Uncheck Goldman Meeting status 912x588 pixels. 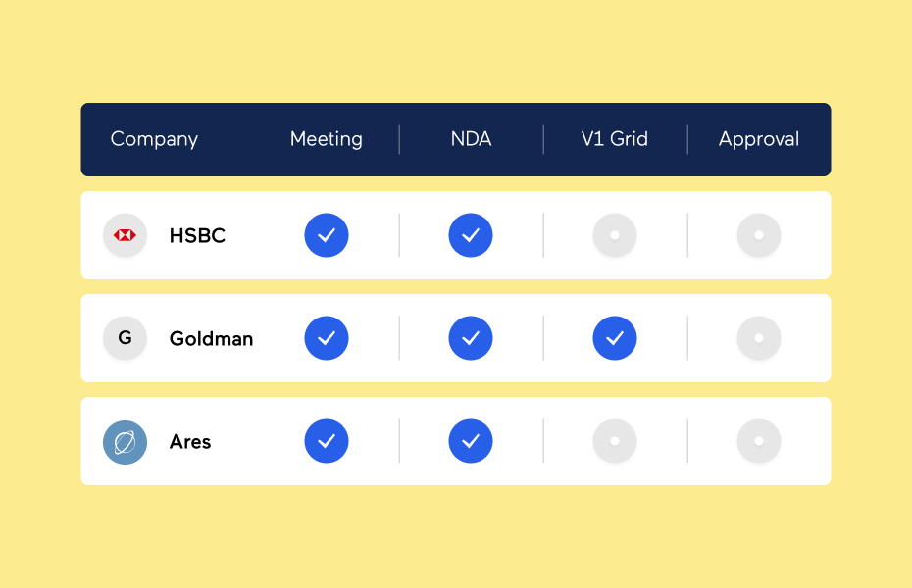point(327,338)
